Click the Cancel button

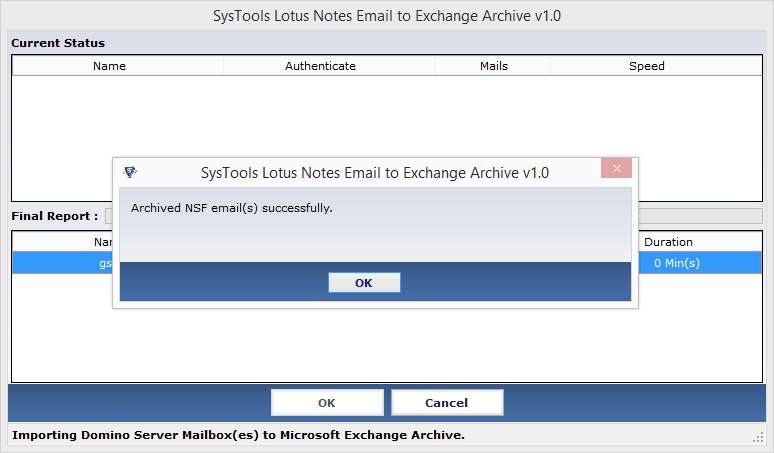[447, 403]
